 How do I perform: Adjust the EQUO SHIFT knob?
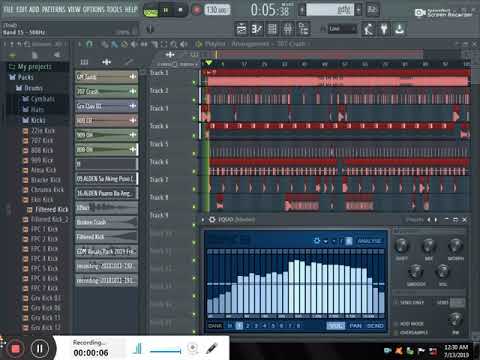[x=401, y=246]
